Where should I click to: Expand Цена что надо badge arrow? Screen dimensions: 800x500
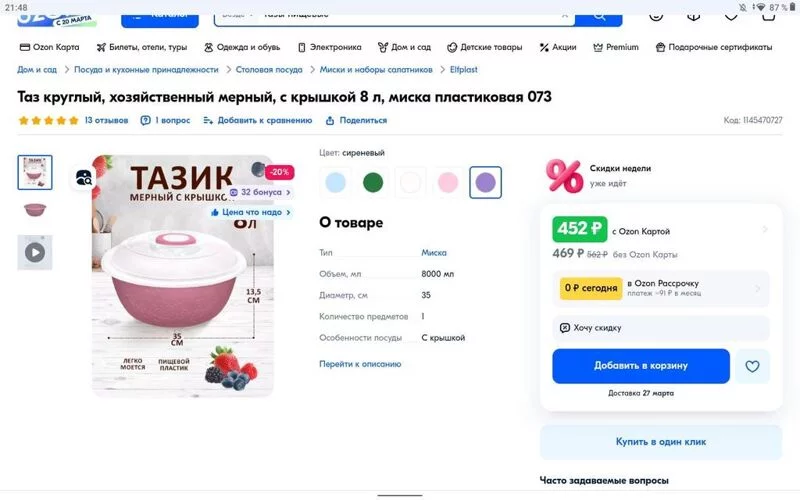pyautogui.click(x=288, y=212)
